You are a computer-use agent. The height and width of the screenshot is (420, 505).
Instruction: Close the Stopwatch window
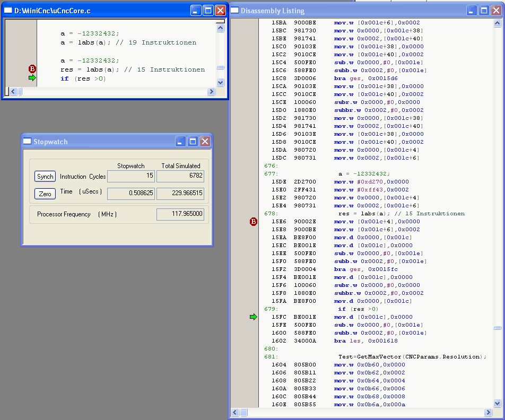[205, 141]
